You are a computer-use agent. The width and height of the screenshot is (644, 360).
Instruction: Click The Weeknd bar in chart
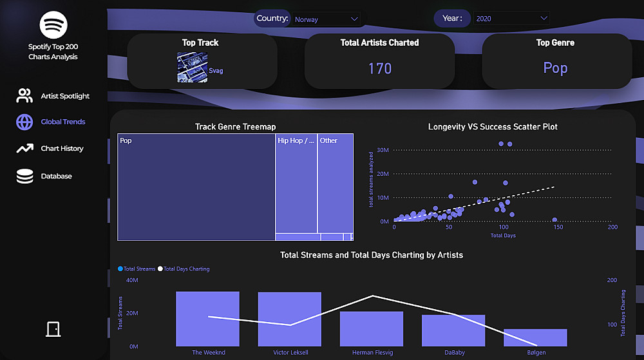(207, 319)
